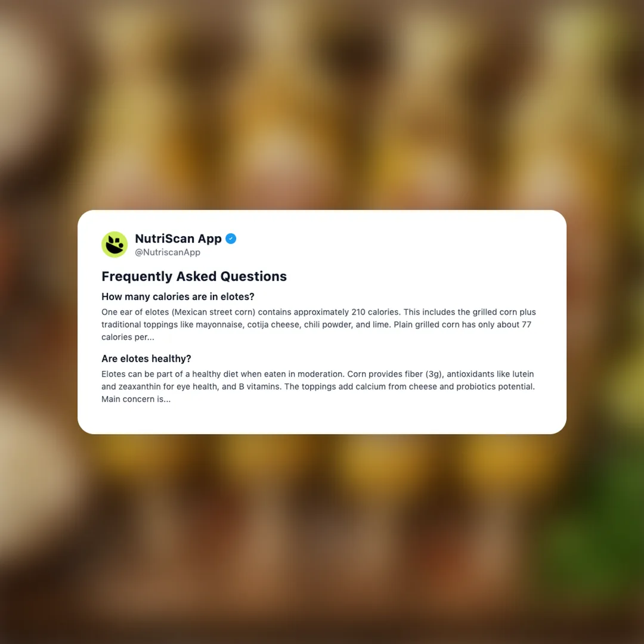Click the NutriScan App green avatar logo
The width and height of the screenshot is (644, 644).
coord(114,244)
